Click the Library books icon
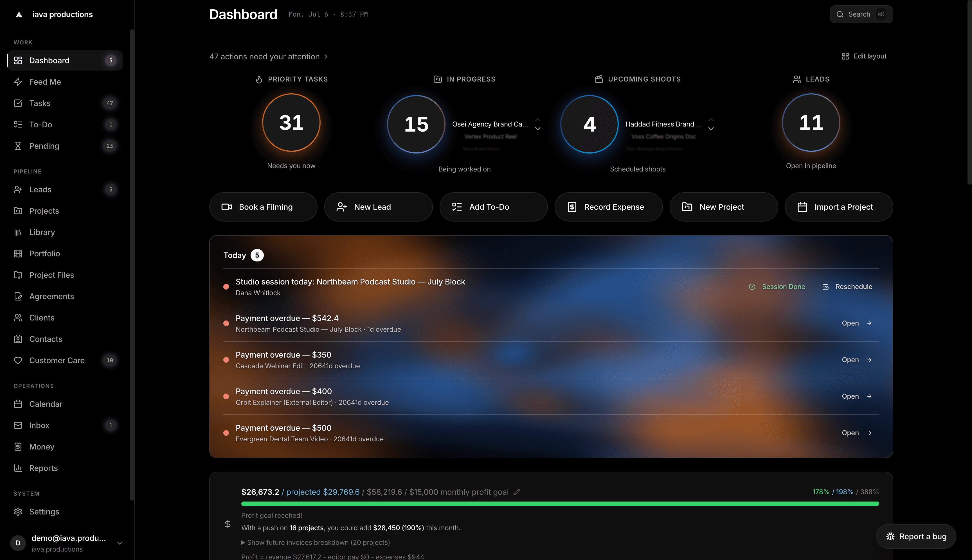The image size is (972, 560). click(x=18, y=232)
